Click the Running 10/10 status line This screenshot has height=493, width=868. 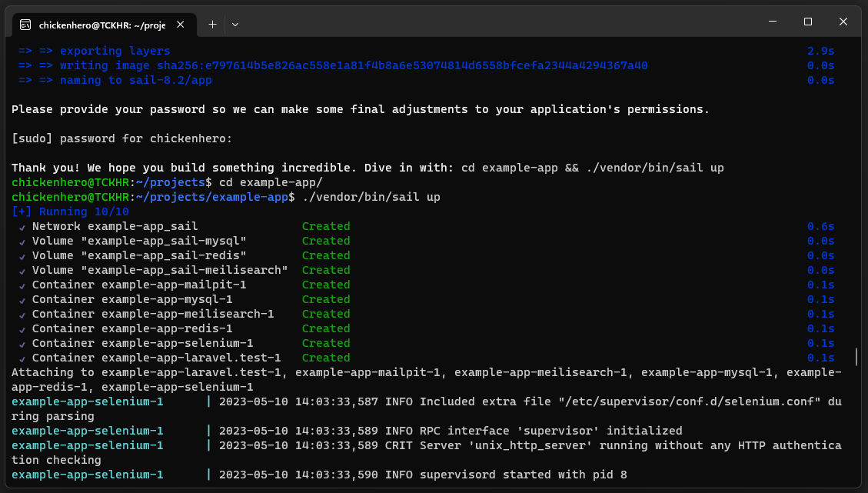pyautogui.click(x=71, y=212)
